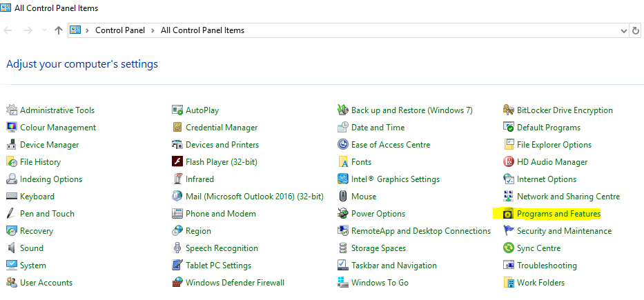The height and width of the screenshot is (300, 644).
Task: Click the BitLocker Drive Encryption icon
Action: [x=509, y=110]
